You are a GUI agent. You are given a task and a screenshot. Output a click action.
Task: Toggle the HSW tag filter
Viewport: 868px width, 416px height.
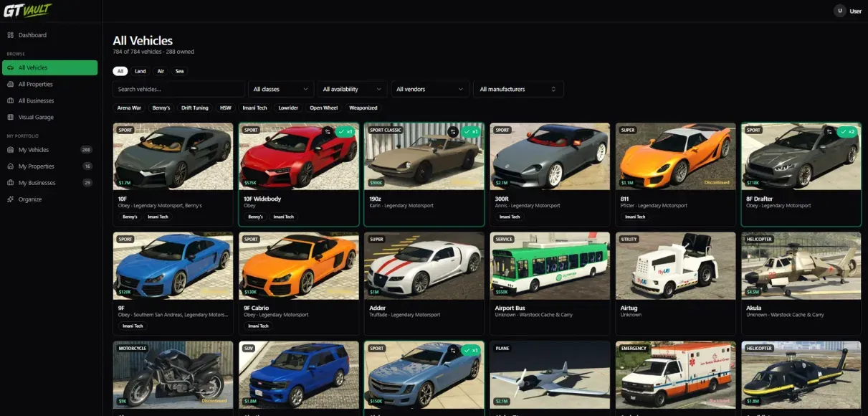[226, 108]
